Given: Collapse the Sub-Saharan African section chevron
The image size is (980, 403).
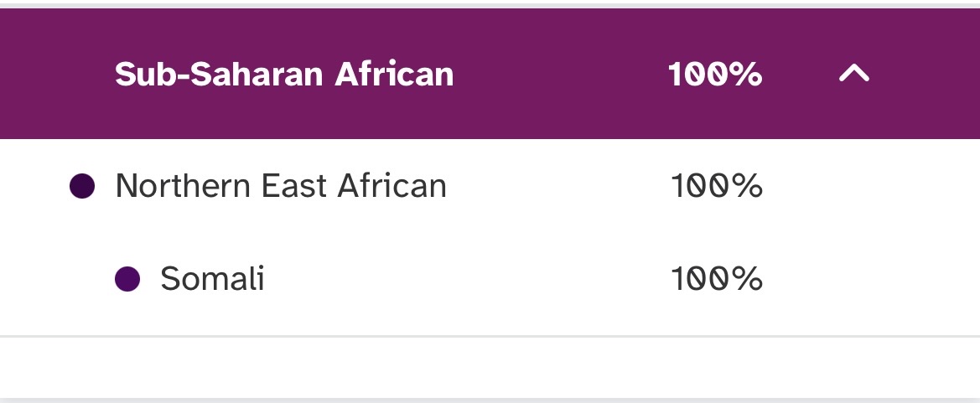Looking at the screenshot, I should 853,75.
